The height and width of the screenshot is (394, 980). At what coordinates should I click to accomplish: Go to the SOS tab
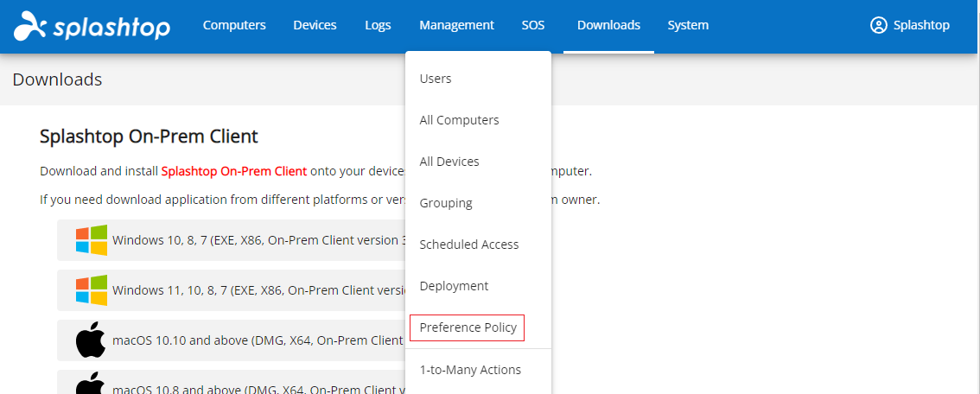(x=533, y=26)
